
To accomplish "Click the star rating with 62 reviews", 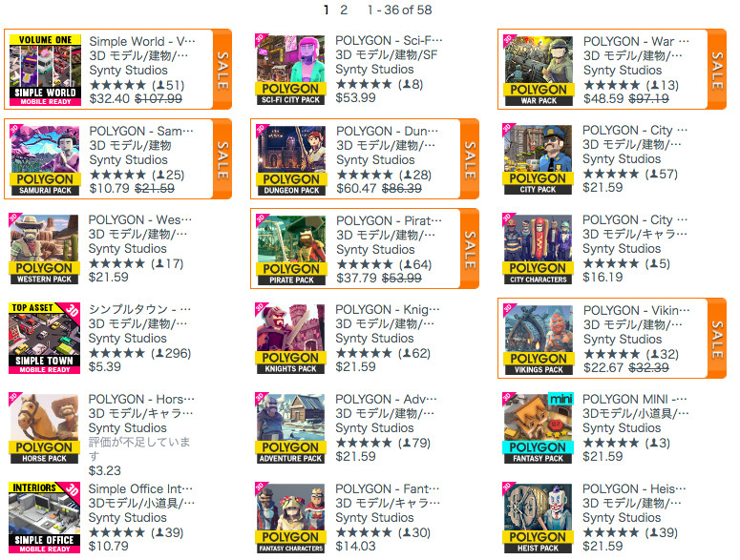I will (383, 353).
